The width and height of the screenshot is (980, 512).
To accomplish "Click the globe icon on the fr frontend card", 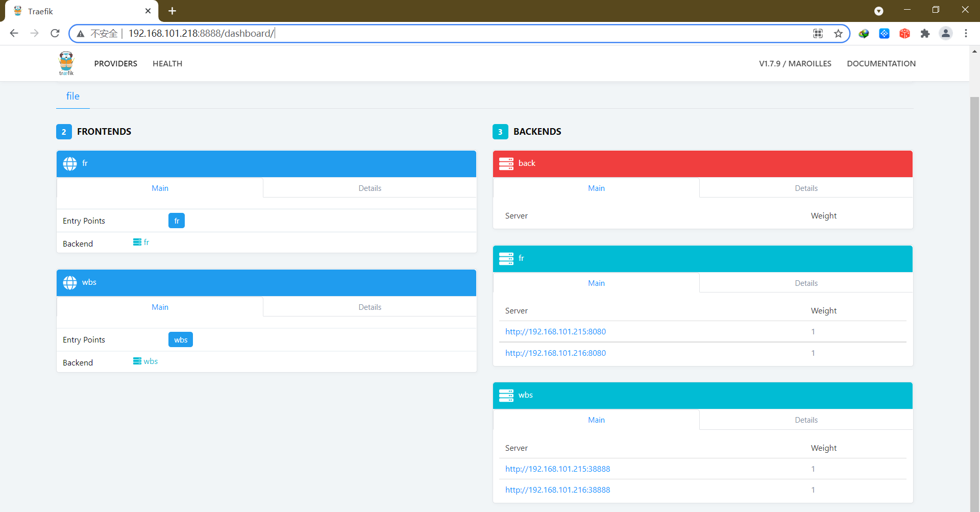I will pyautogui.click(x=70, y=163).
